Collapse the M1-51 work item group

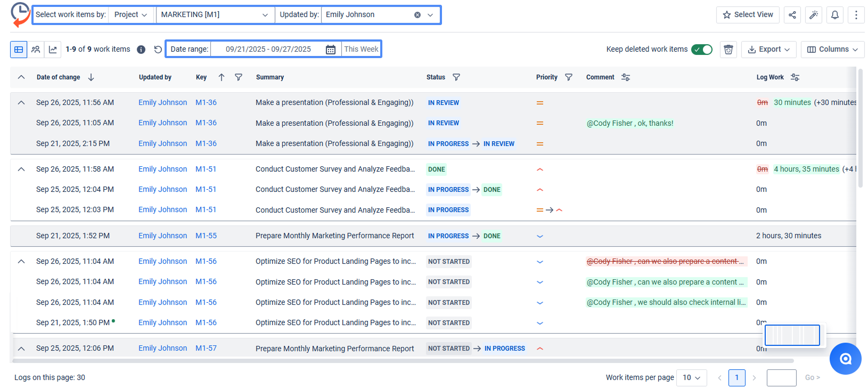tap(21, 169)
